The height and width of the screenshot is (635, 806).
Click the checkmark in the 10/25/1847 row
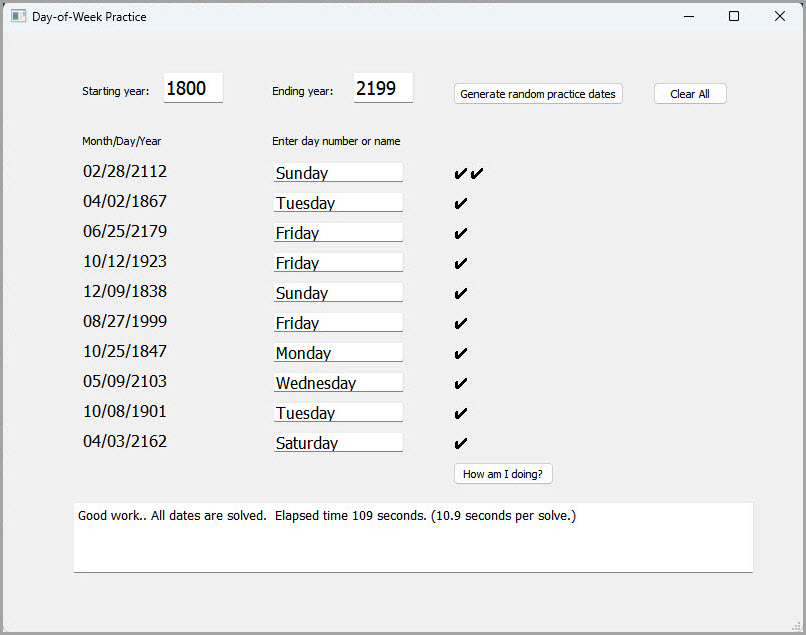point(461,354)
